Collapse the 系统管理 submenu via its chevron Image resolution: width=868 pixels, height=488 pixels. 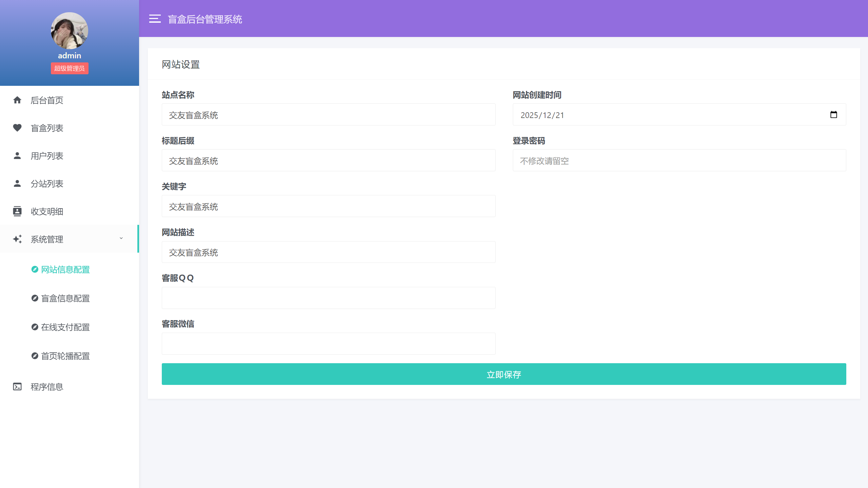point(121,238)
